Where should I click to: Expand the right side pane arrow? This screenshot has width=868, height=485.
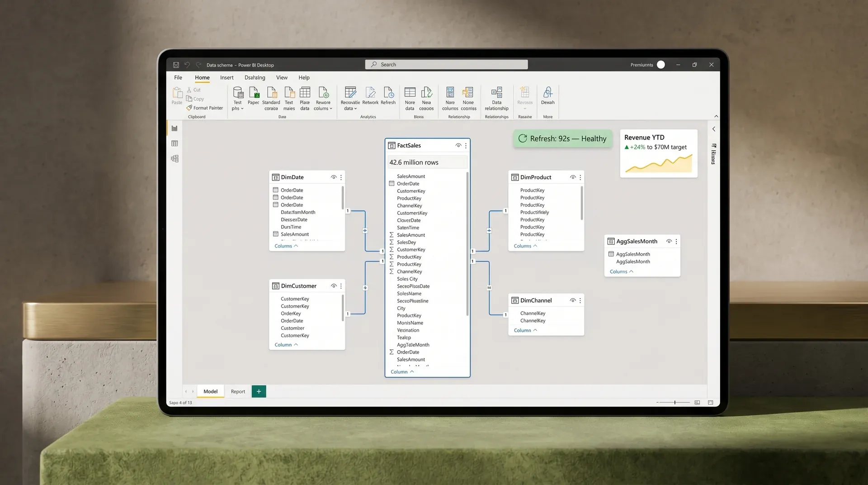(x=714, y=129)
